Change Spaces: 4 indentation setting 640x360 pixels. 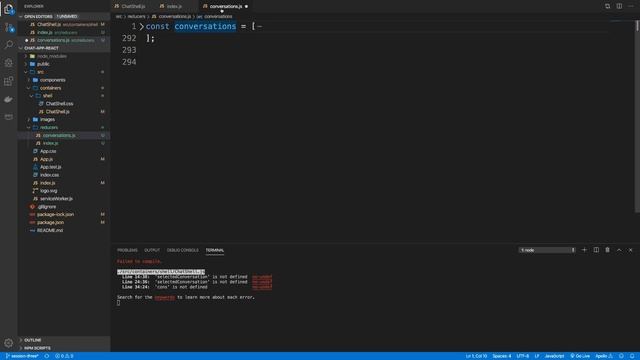[502, 356]
